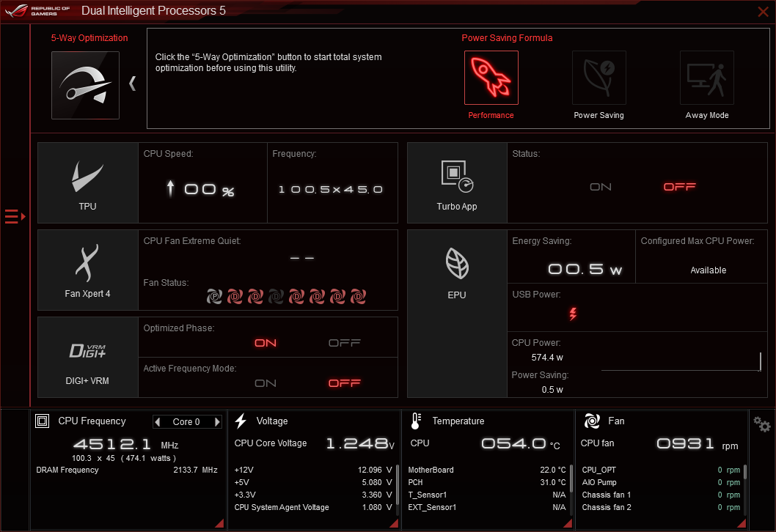Click the CPU System Agent Voltage row

[x=313, y=507]
